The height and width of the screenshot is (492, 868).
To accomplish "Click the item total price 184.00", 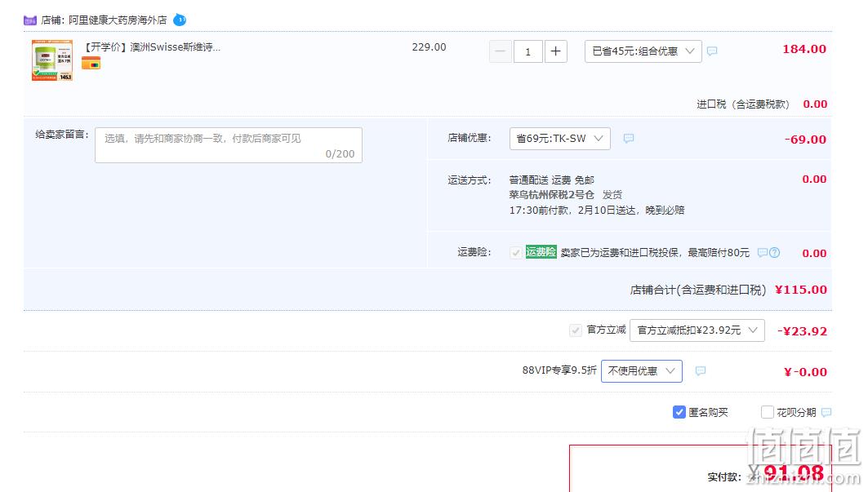I will (x=803, y=49).
